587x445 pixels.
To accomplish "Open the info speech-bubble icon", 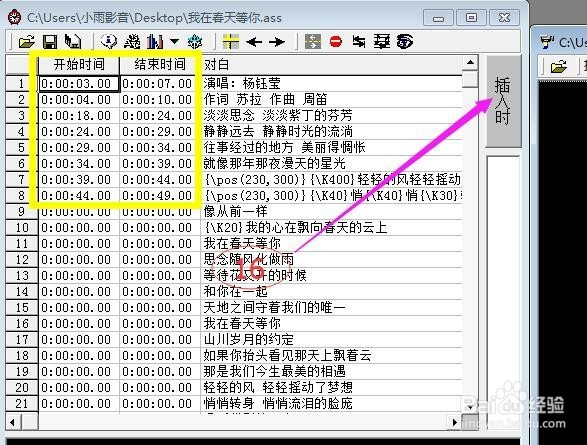I will pos(109,42).
